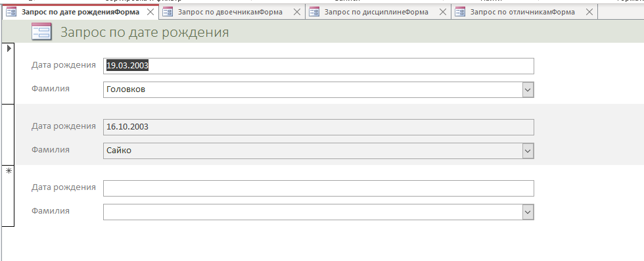Close the Запрос по дисциплинеФорма tab
The height and width of the screenshot is (261, 644).
(443, 12)
